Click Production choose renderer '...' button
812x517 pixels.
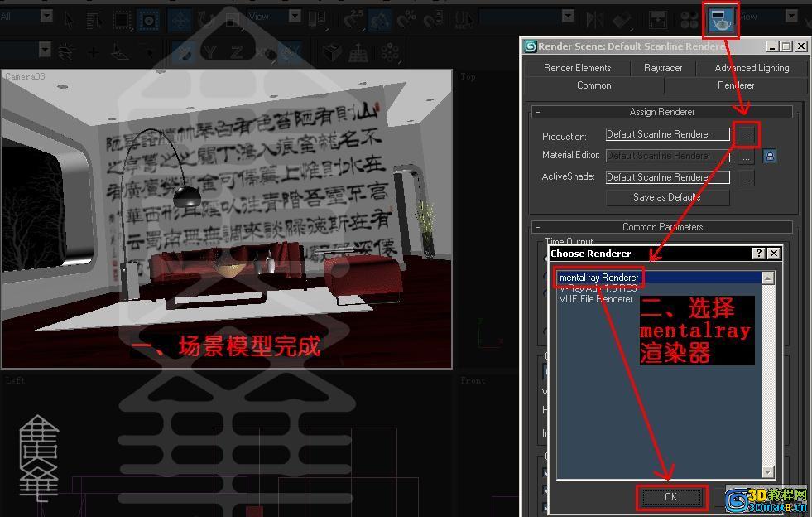coord(746,135)
